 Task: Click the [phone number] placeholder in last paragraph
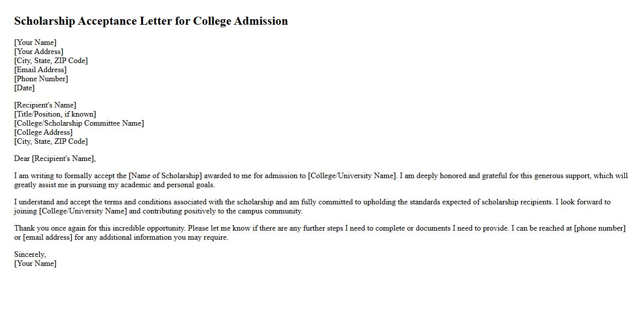[600, 228]
